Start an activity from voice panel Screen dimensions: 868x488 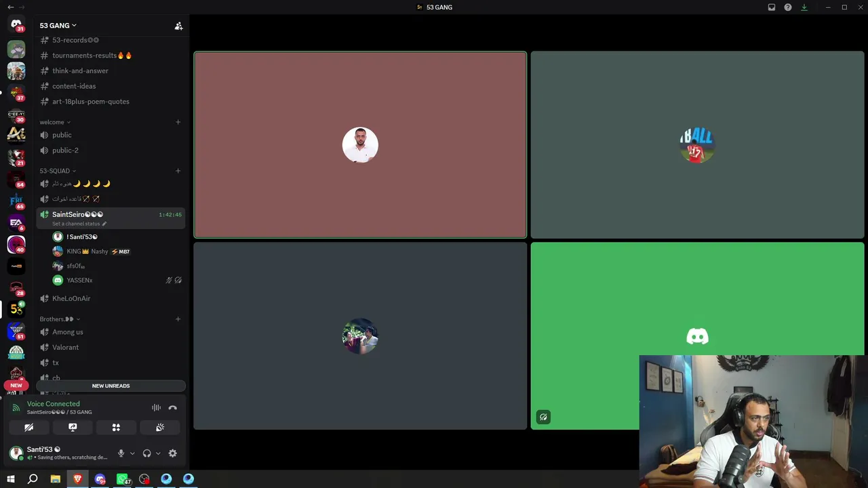click(116, 427)
